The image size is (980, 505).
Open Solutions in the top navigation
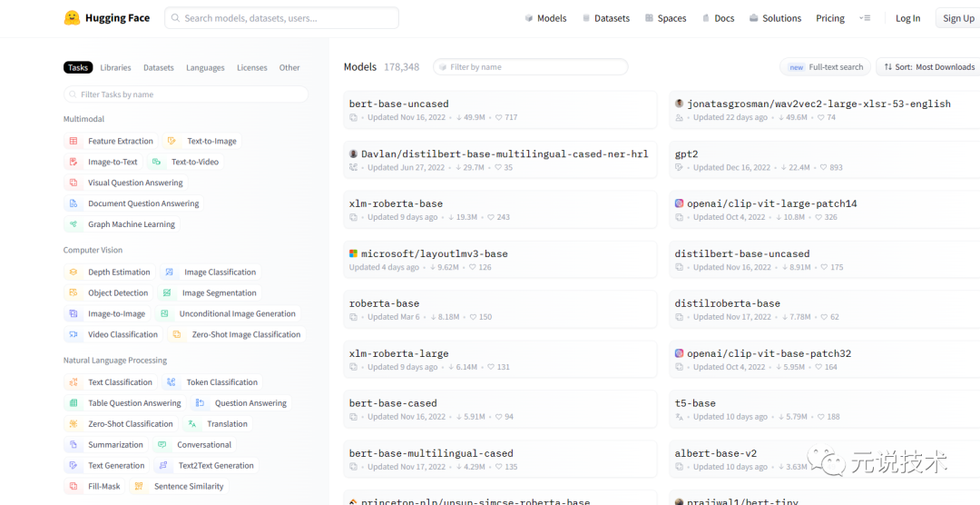click(775, 18)
